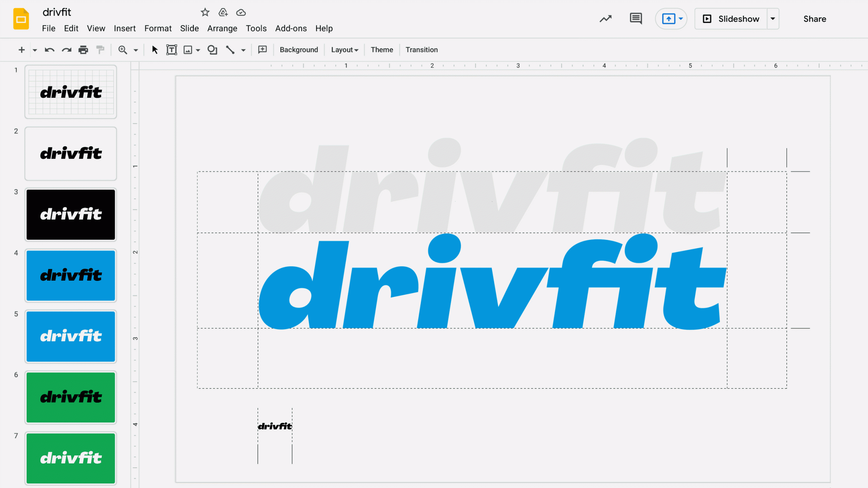Viewport: 868px width, 488px height.
Task: Open the Zoom options dropdown arrow
Action: click(137, 49)
